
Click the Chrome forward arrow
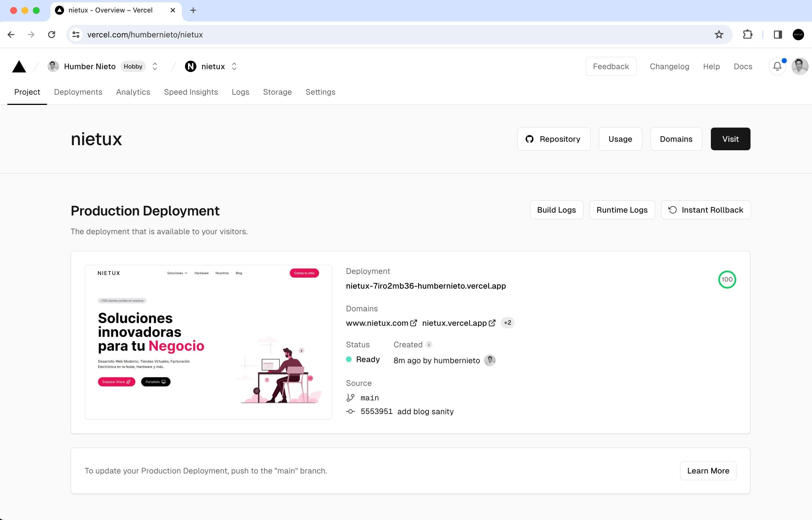click(x=31, y=34)
